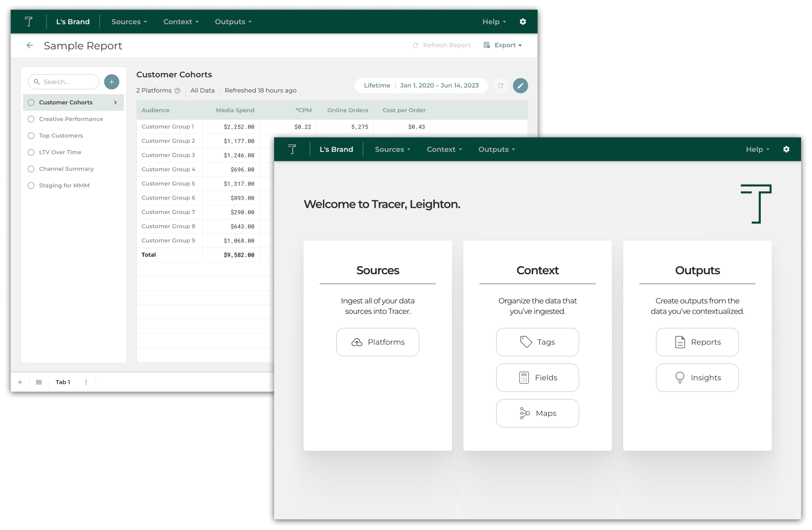Add a new tab with the plus icon
This screenshot has width=812, height=530.
tap(20, 382)
